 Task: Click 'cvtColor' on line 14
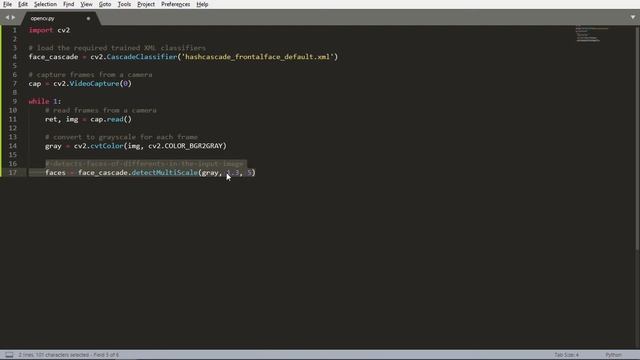click(x=107, y=146)
